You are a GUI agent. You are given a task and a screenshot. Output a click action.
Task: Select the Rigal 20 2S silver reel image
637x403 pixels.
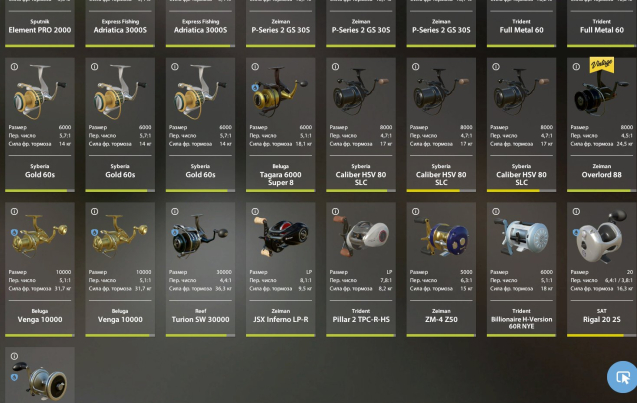pyautogui.click(x=601, y=236)
